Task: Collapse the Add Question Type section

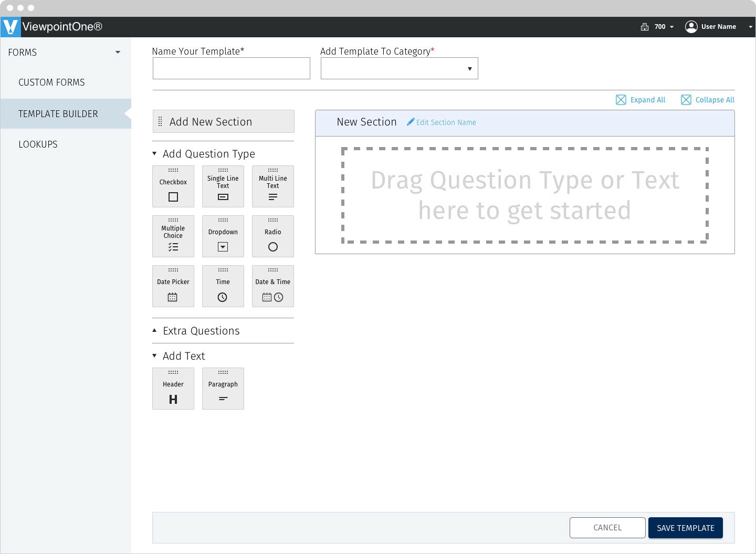Action: click(x=154, y=154)
